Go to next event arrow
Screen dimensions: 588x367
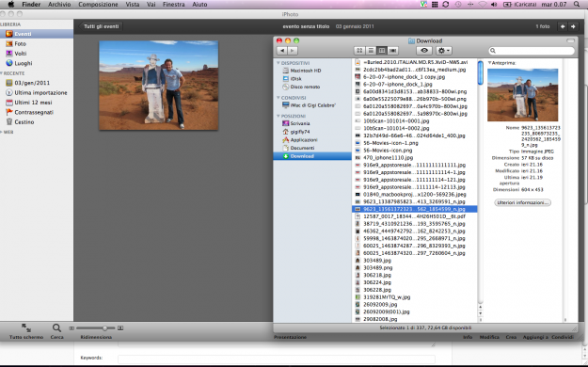coord(573,26)
